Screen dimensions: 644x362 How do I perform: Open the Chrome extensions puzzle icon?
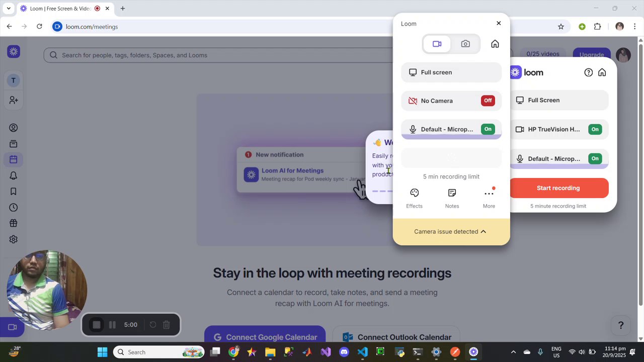pos(598,27)
